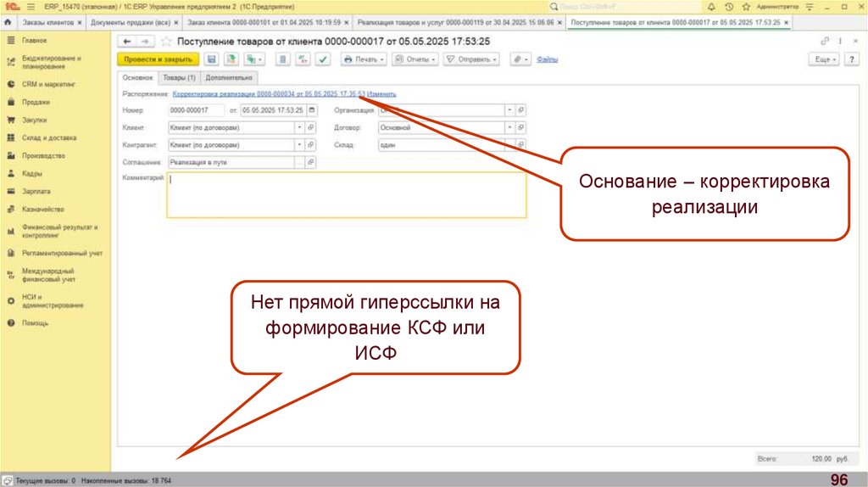
Task: Open the Договор field linked-record icon
Action: pos(521,127)
